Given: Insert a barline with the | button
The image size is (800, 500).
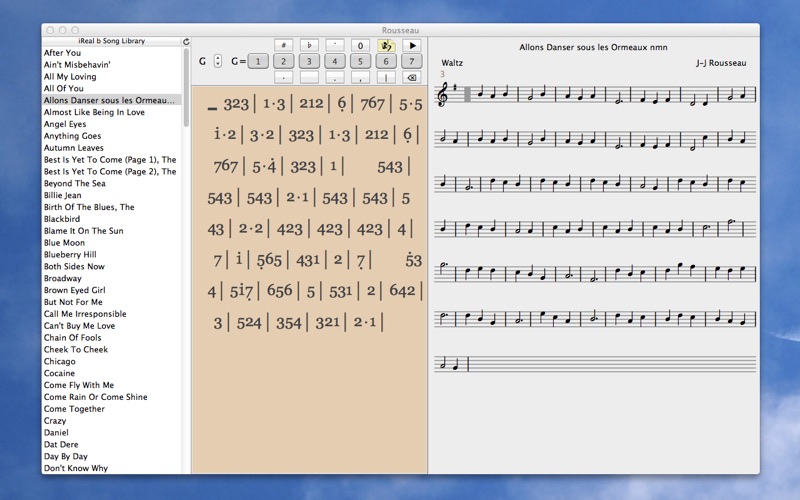Looking at the screenshot, I should click(x=386, y=77).
